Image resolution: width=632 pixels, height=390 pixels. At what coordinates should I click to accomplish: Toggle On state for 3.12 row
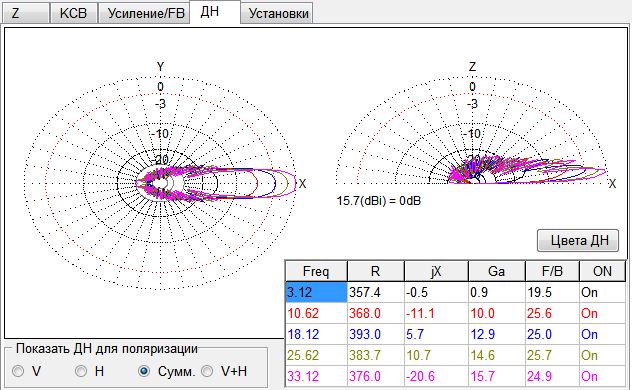click(603, 292)
